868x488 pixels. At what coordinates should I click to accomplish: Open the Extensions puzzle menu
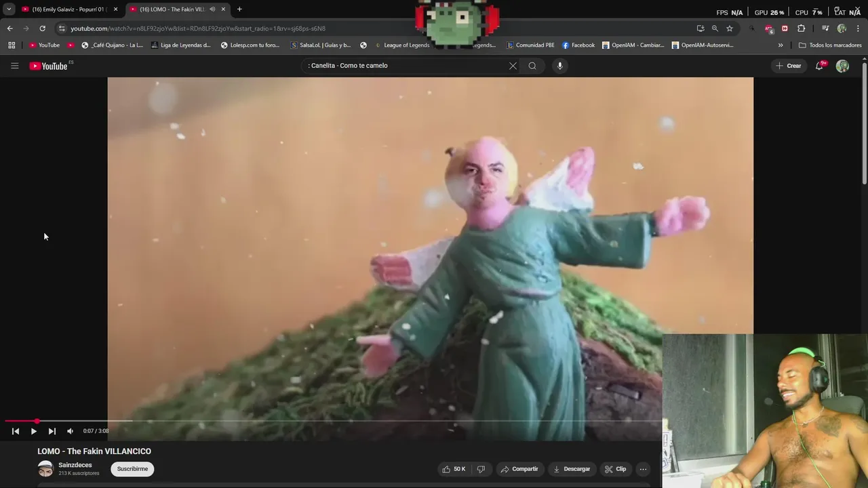coord(801,28)
